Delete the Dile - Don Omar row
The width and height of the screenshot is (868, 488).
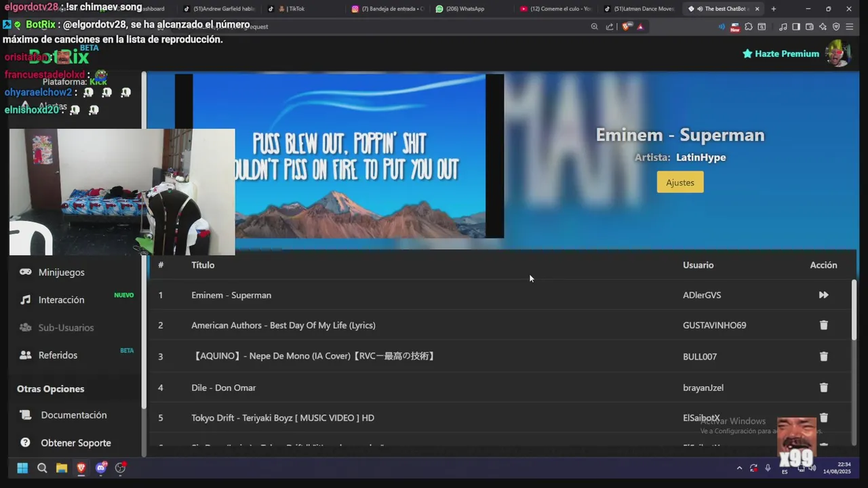(x=823, y=388)
